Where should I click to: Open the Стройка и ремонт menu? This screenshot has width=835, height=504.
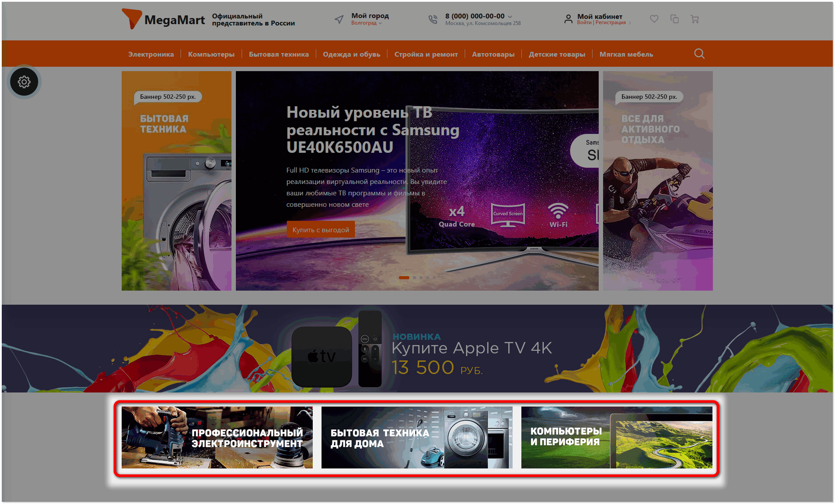[x=426, y=54]
